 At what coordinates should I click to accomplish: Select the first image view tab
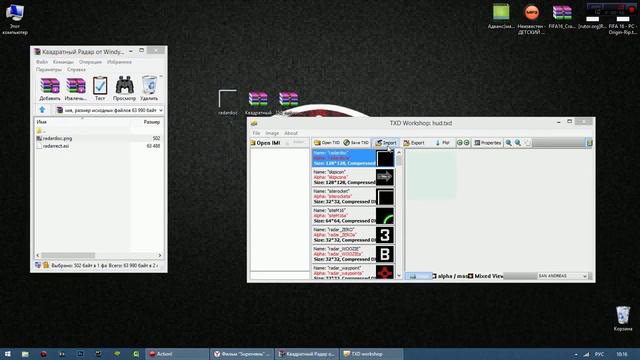tap(418, 276)
